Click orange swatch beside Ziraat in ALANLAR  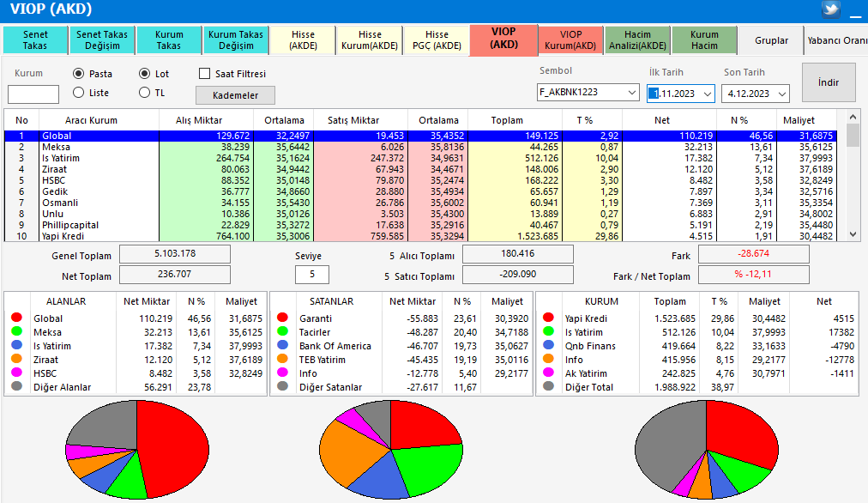pyautogui.click(x=16, y=359)
